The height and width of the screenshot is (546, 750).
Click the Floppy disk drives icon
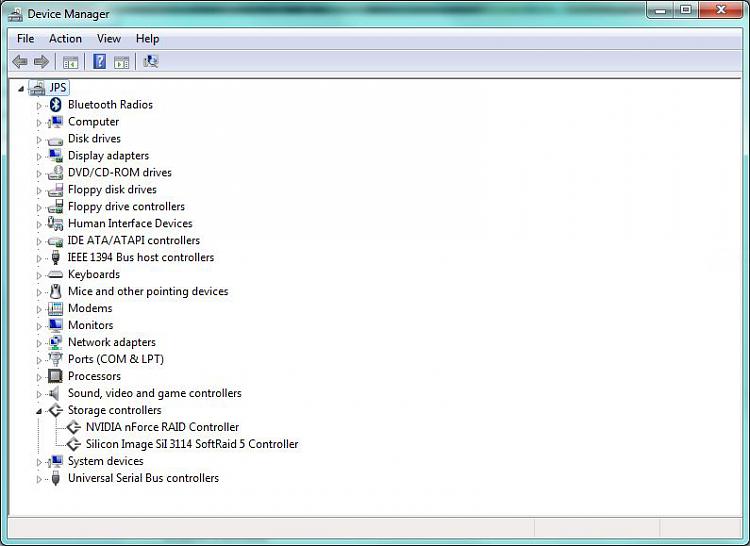point(55,189)
